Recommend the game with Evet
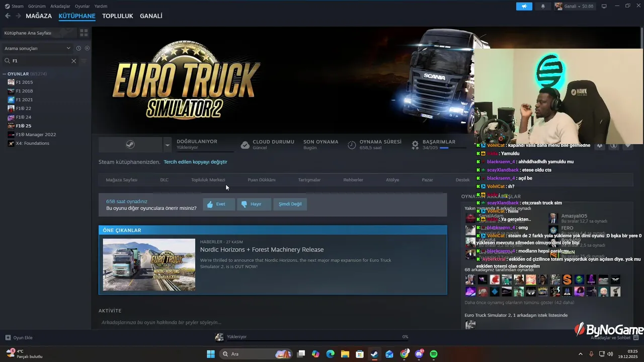 (x=219, y=204)
